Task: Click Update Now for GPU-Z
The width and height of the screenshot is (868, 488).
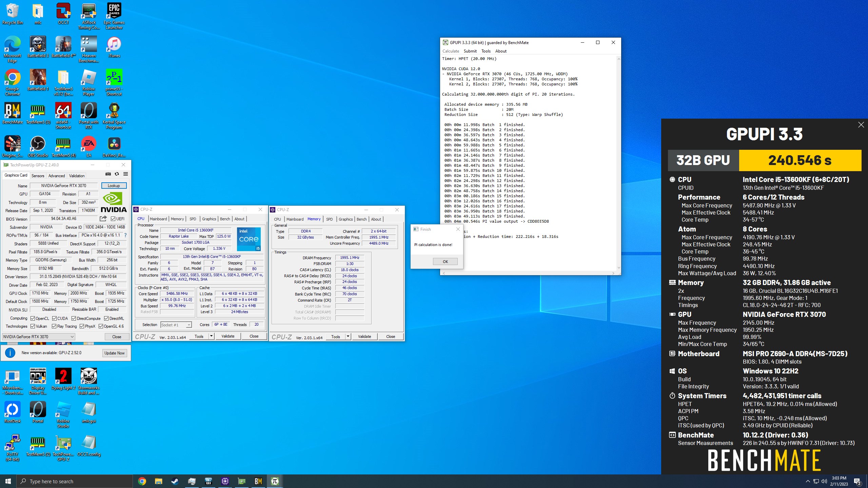Action: click(x=115, y=353)
